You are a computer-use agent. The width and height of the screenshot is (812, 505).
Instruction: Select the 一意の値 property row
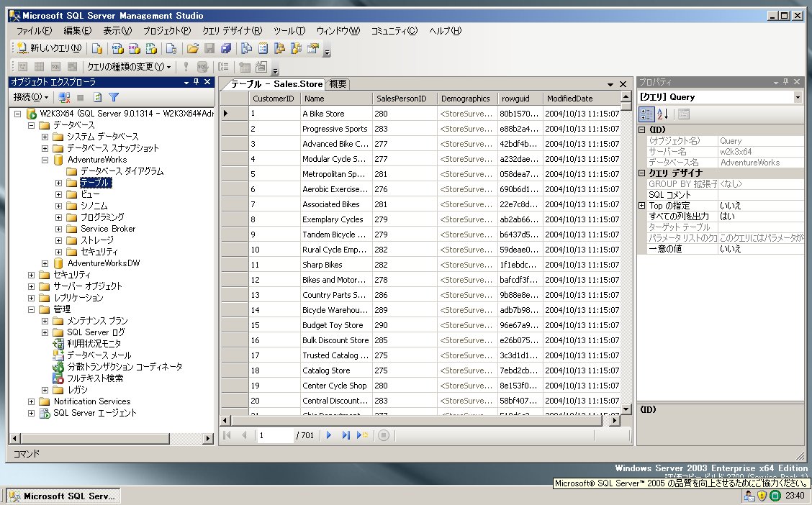click(721, 249)
